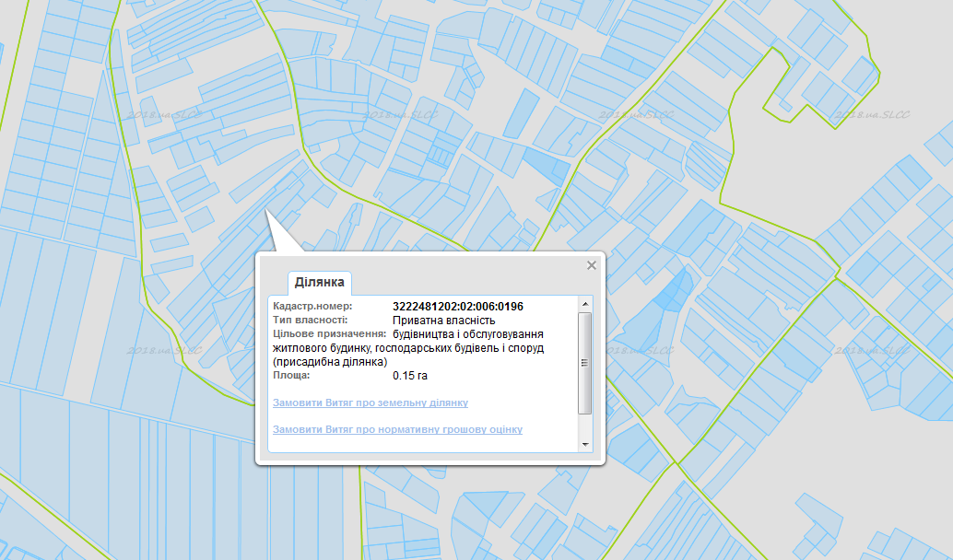Click the 'Кадастр.номер:' label

[x=312, y=306]
